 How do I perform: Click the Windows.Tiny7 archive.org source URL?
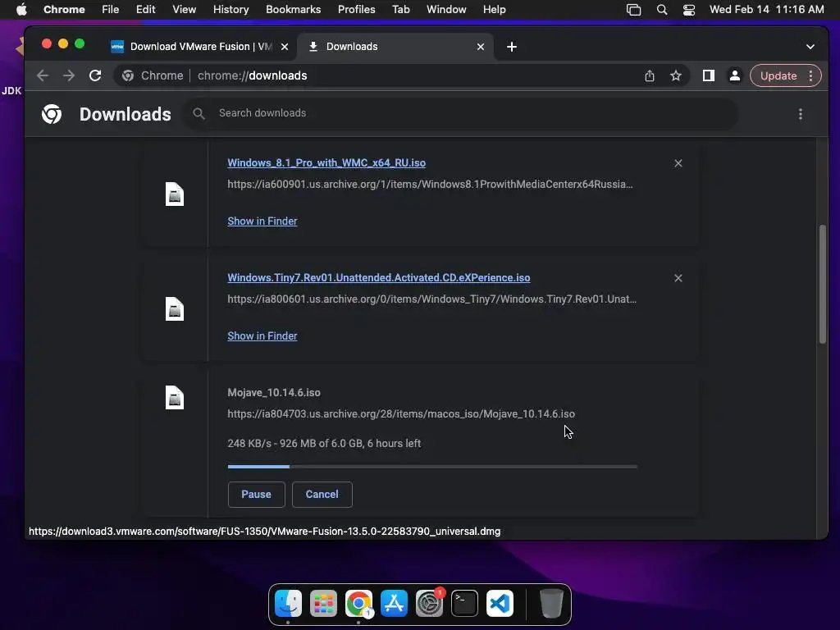point(431,299)
